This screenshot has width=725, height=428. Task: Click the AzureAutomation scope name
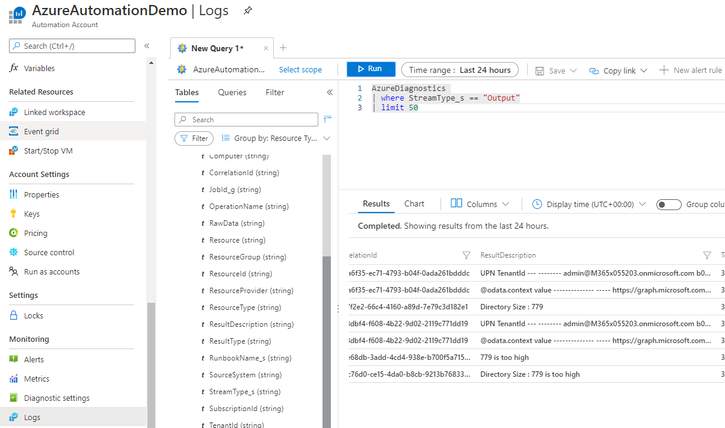click(228, 70)
